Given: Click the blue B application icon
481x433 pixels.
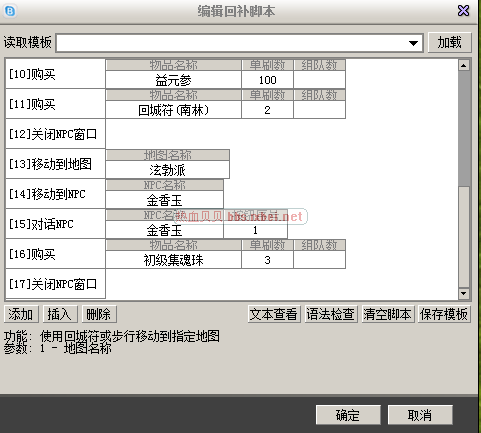Looking at the screenshot, I should (10, 11).
